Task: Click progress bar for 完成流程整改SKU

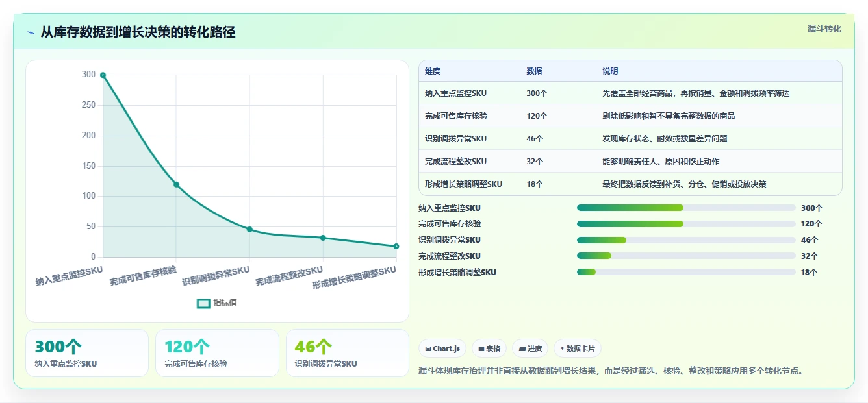Action: click(x=686, y=256)
